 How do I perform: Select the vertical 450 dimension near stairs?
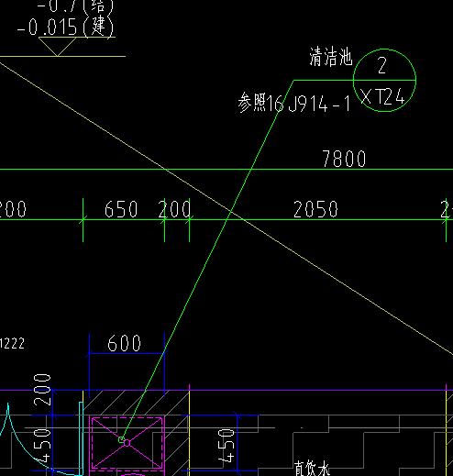click(226, 445)
